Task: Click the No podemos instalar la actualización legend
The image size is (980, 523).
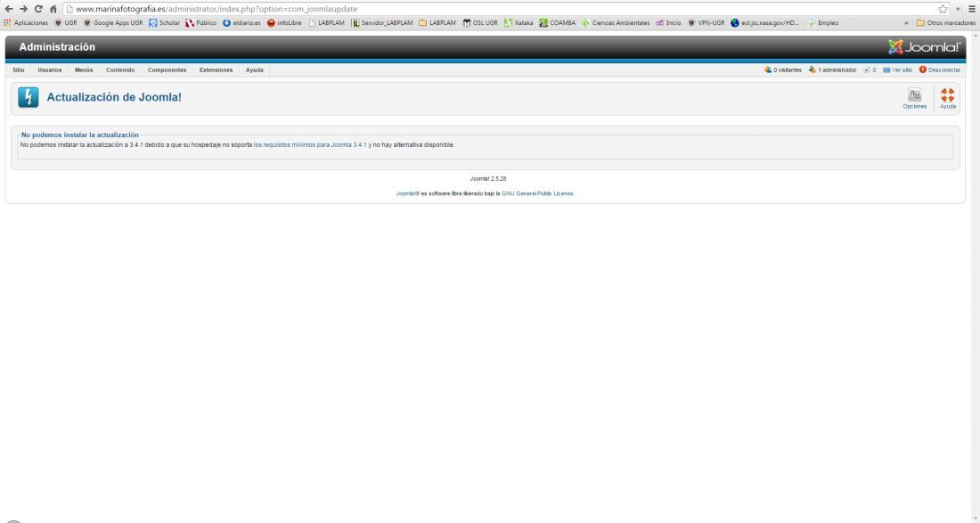Action: [x=80, y=135]
